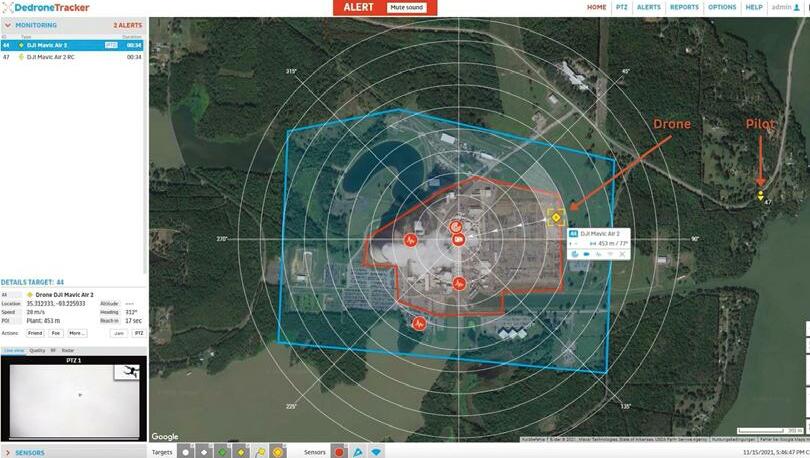Click the location coordinates value
Image resolution: width=810 pixels, height=458 pixels.
56,304
